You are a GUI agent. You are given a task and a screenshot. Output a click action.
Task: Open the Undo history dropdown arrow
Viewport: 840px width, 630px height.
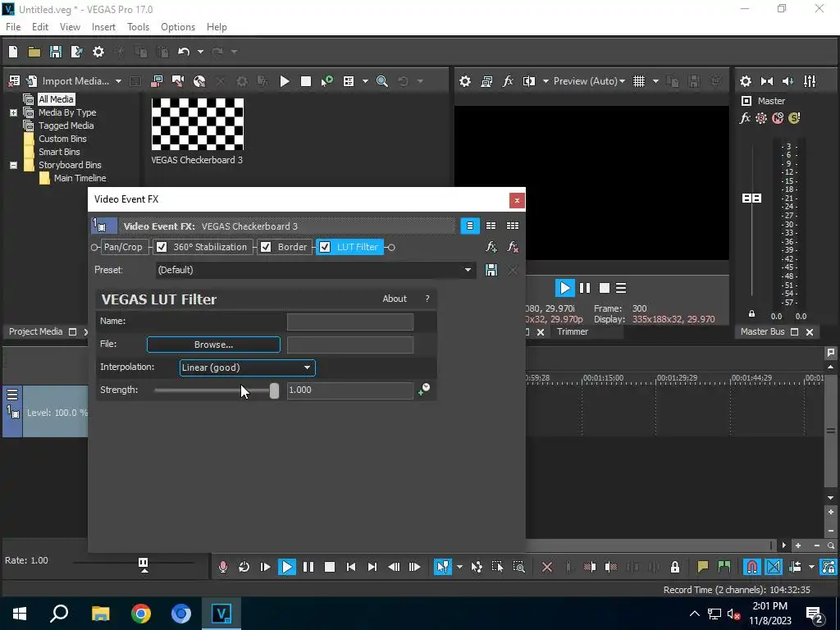pyautogui.click(x=200, y=52)
